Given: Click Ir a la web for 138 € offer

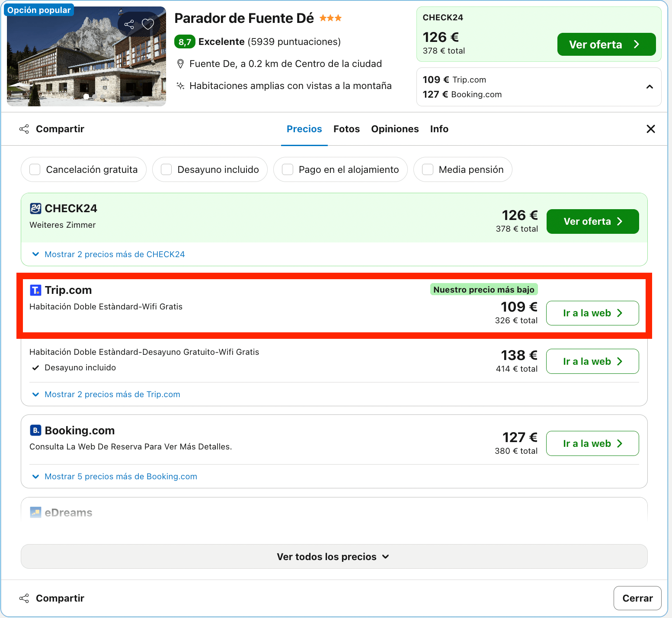Looking at the screenshot, I should [x=593, y=361].
